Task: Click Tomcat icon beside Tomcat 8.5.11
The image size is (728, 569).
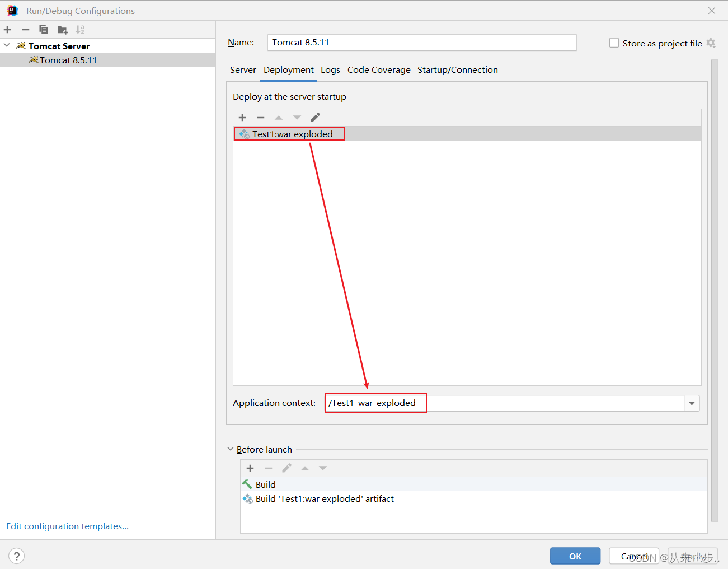Action: (x=34, y=60)
